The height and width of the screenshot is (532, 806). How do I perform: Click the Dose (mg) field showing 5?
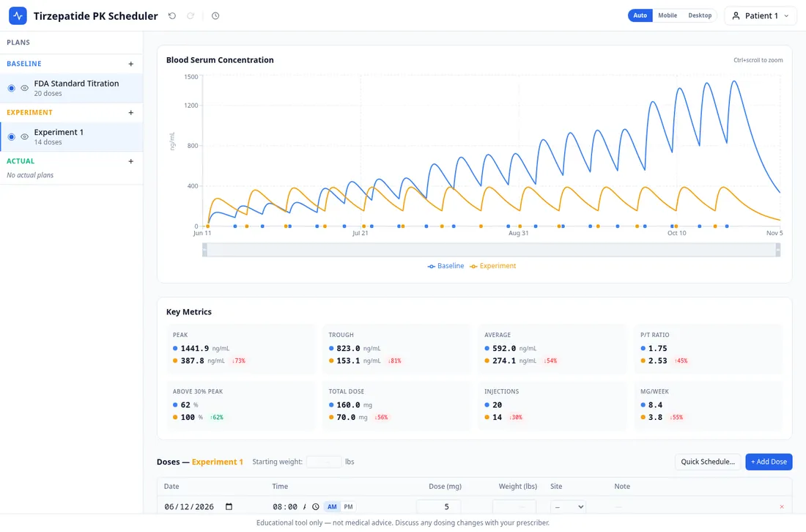tap(438, 507)
